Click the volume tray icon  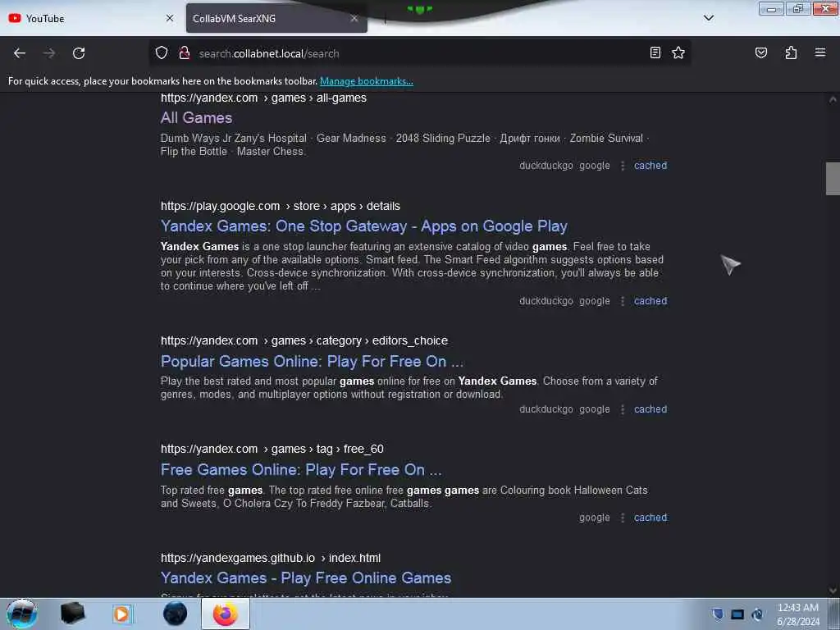[757, 614]
